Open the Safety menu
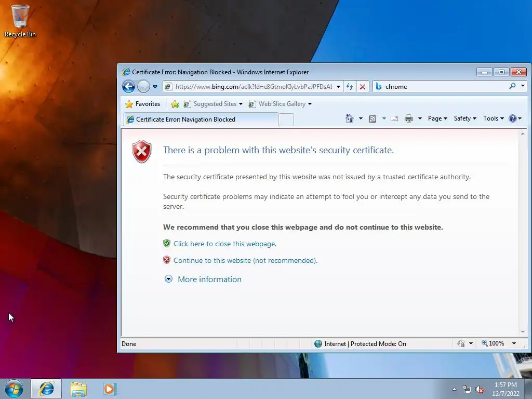Viewport: 532px width, 399px height. (465, 118)
